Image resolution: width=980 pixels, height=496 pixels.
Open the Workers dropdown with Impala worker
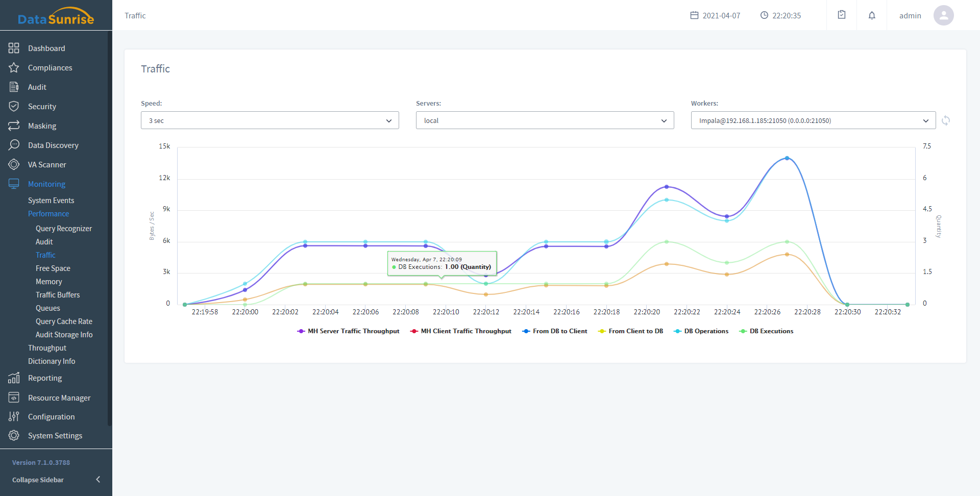[813, 120]
